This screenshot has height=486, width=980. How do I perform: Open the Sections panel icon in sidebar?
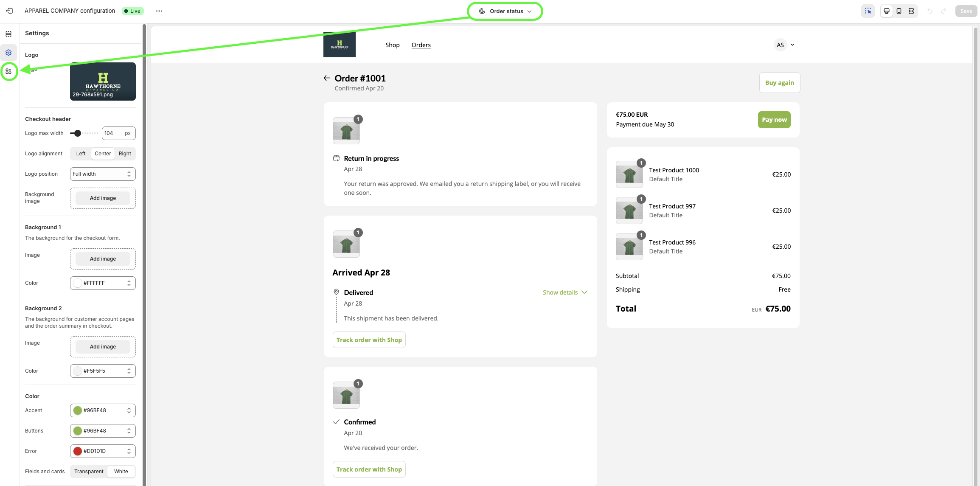click(x=8, y=34)
